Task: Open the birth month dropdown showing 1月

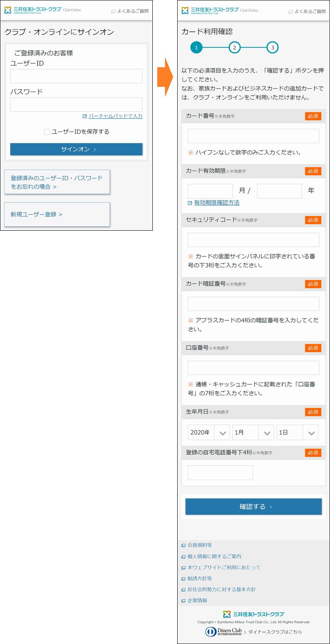Action: (x=253, y=432)
